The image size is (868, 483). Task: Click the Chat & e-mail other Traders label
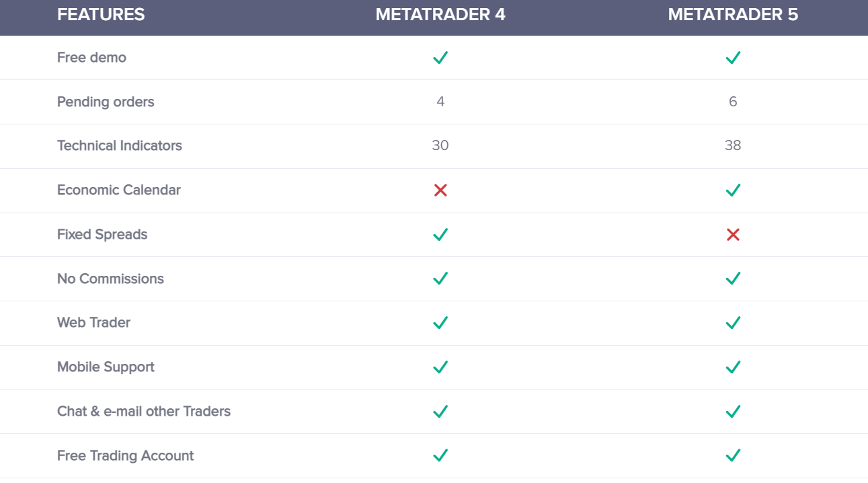pos(144,411)
